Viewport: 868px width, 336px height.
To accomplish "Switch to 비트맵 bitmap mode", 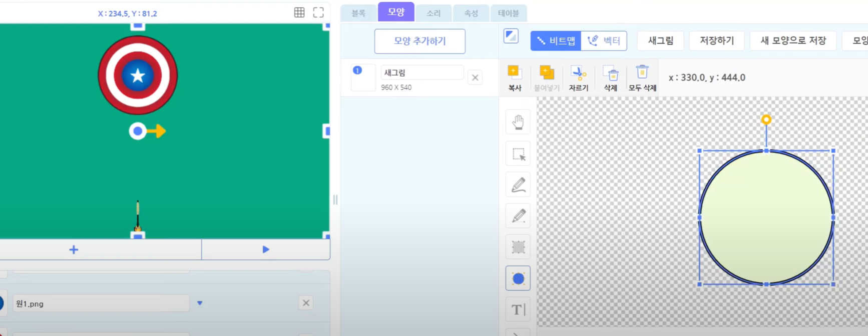I will (x=556, y=40).
